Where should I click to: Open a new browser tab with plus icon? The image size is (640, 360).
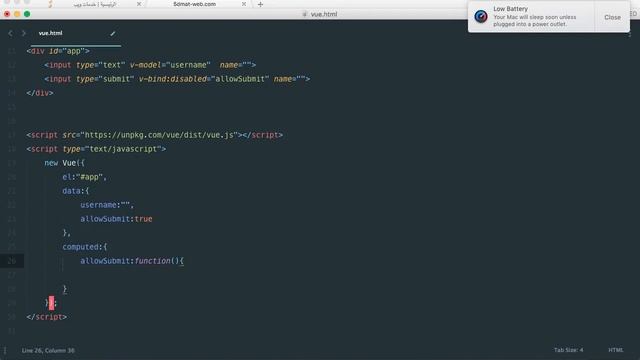[260, 4]
